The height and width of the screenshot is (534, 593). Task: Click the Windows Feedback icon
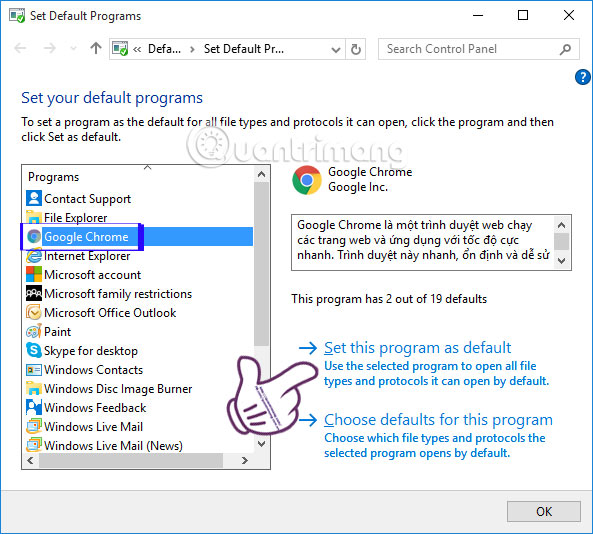click(34, 407)
